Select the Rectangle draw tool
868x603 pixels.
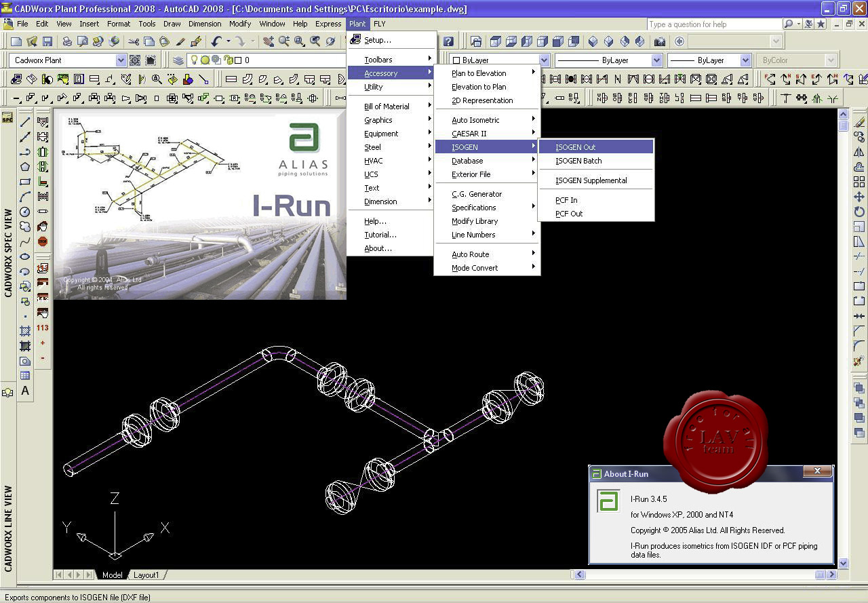[x=25, y=182]
